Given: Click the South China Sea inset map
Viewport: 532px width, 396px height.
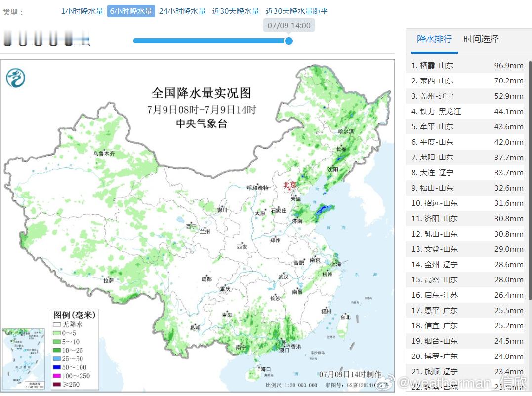Looking at the screenshot, I should [23, 358].
